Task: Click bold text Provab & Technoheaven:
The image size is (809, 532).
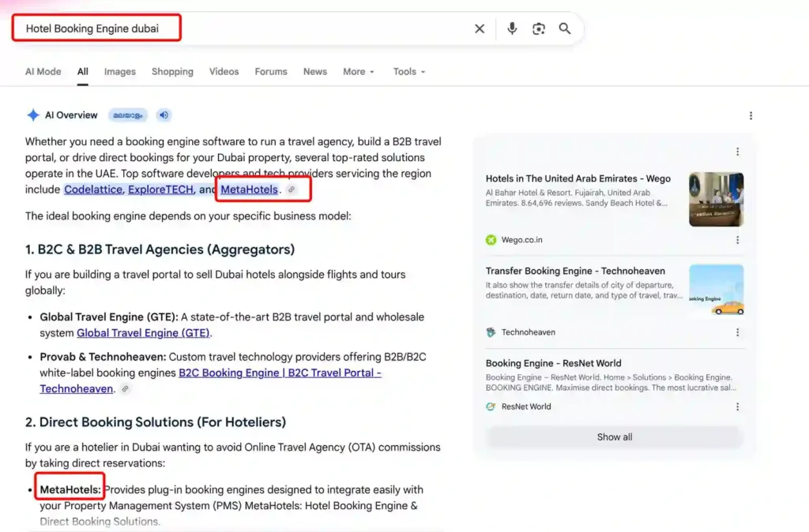Action: (103, 357)
